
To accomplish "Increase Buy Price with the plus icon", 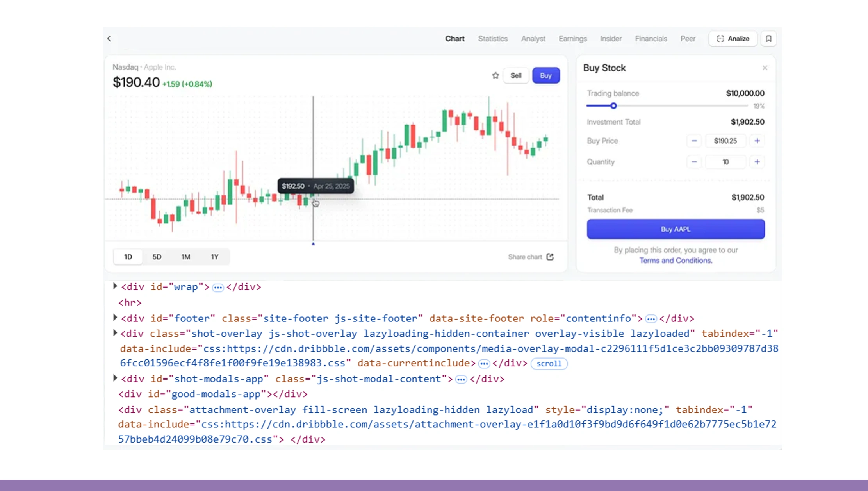I will pos(757,141).
